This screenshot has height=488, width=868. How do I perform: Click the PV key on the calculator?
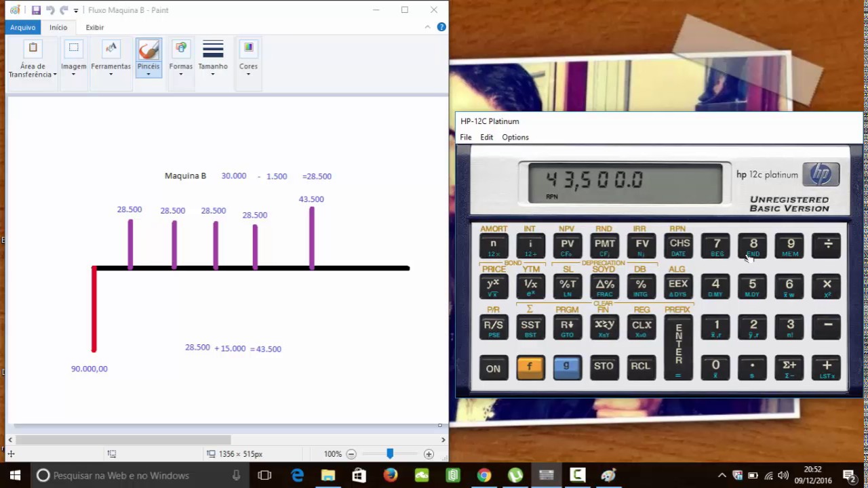tap(568, 247)
